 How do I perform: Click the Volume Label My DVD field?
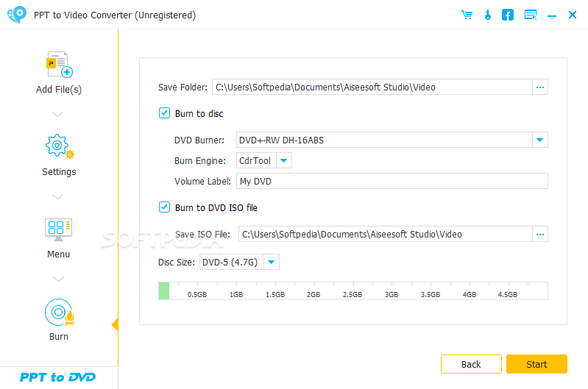pos(392,181)
